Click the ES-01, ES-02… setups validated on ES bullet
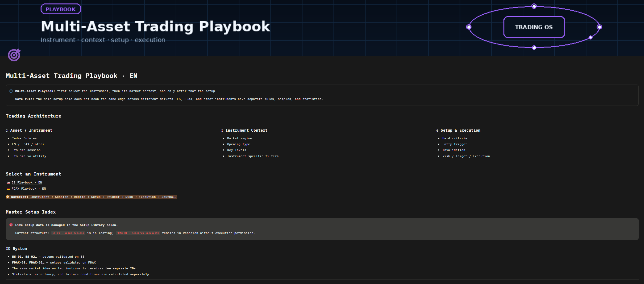644x284 pixels. pyautogui.click(x=48, y=257)
